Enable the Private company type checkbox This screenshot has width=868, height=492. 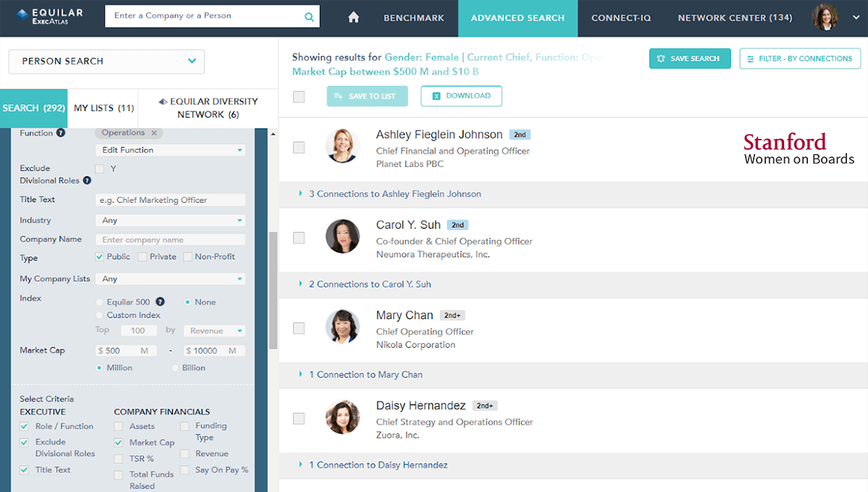(x=142, y=257)
